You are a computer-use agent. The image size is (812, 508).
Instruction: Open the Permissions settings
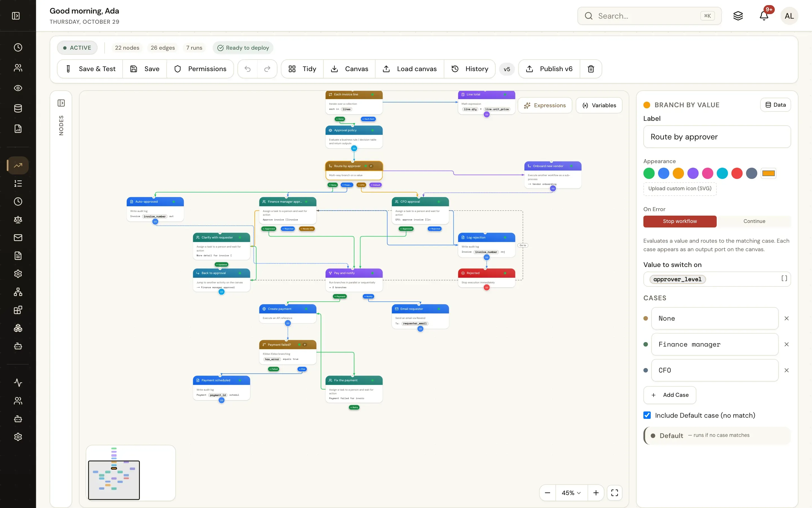tap(200, 69)
